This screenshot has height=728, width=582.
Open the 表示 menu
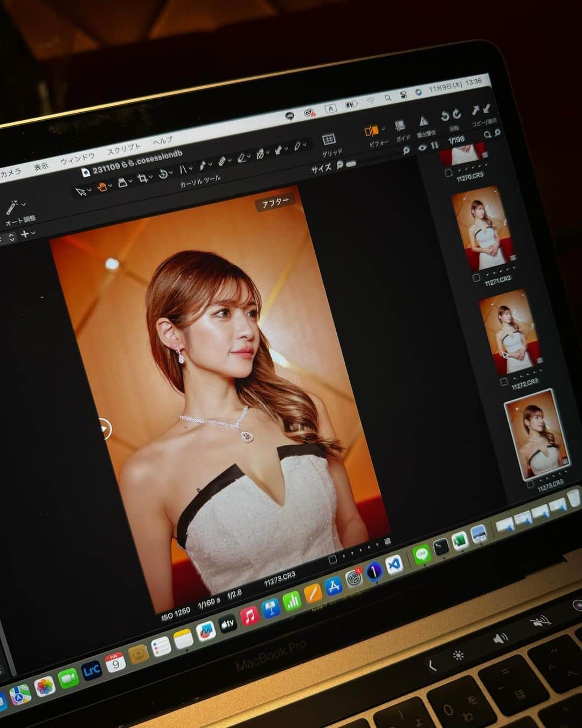(41, 166)
